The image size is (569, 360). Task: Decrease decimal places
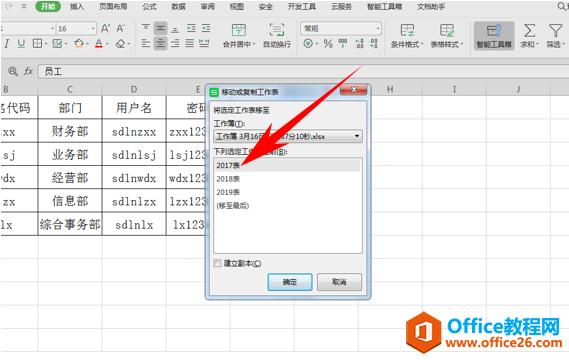pos(373,44)
